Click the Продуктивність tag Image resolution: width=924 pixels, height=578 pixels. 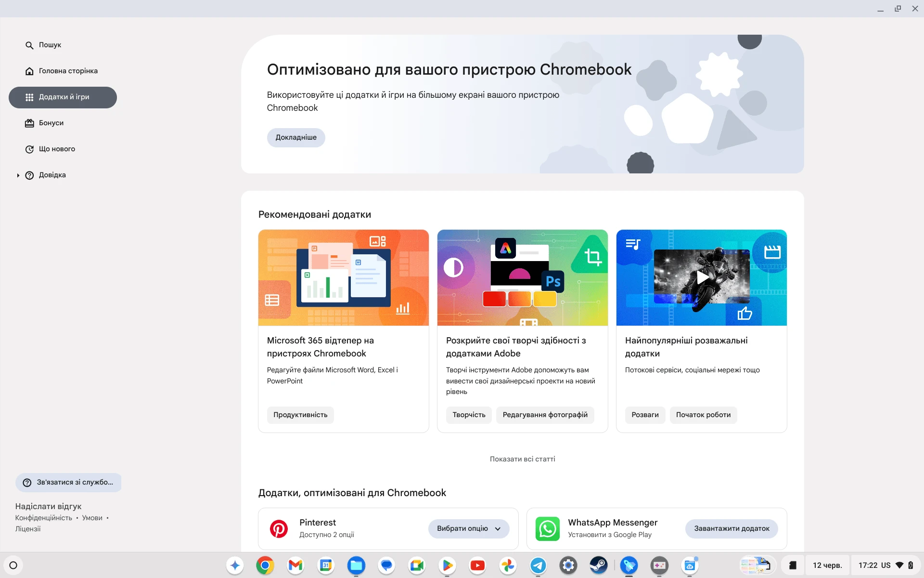pos(300,415)
